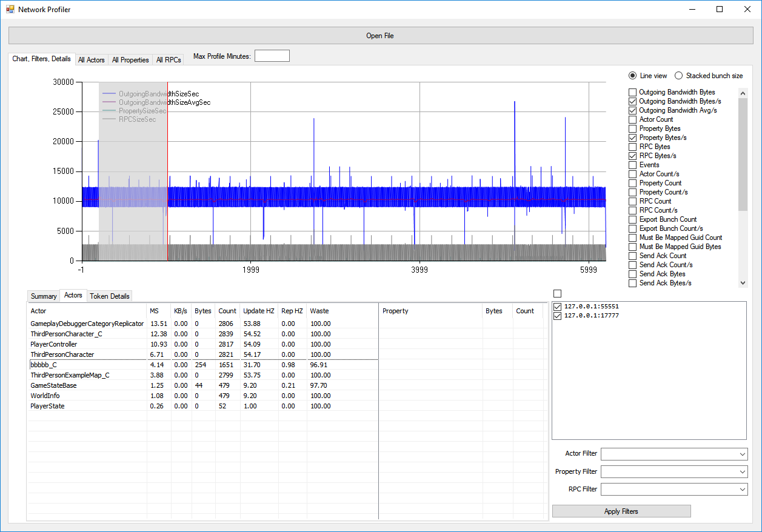Image resolution: width=762 pixels, height=532 pixels.
Task: Select the Chart, Filters, Details tab
Action: [x=42, y=59]
